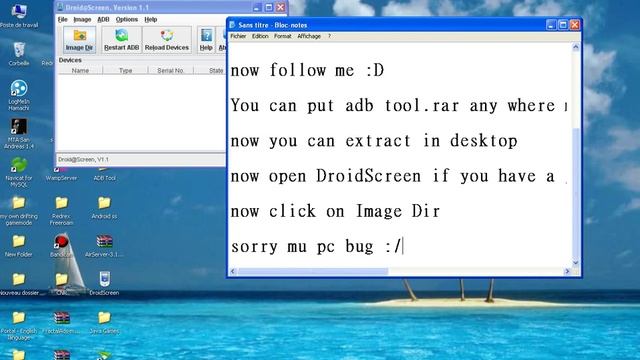Screen dimensions: 640x360
Task: Open DroidScreen's Help menu
Action: pyautogui.click(x=151, y=19)
